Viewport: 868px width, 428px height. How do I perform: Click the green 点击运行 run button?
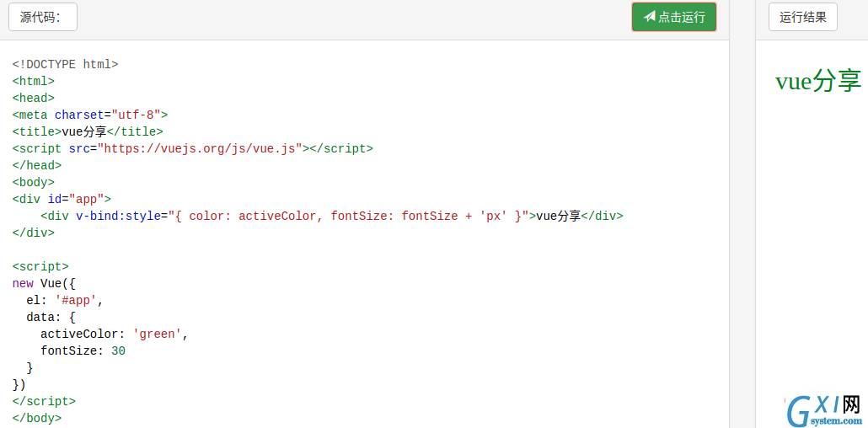[x=673, y=17]
